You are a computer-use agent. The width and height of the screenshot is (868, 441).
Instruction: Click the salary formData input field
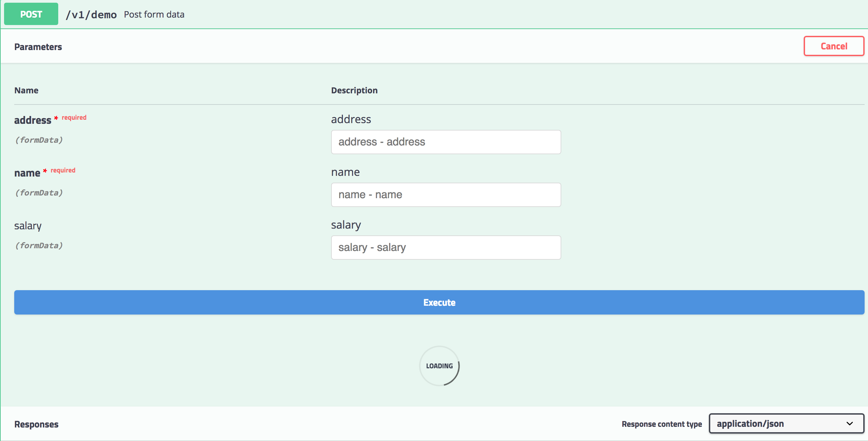[x=446, y=247]
